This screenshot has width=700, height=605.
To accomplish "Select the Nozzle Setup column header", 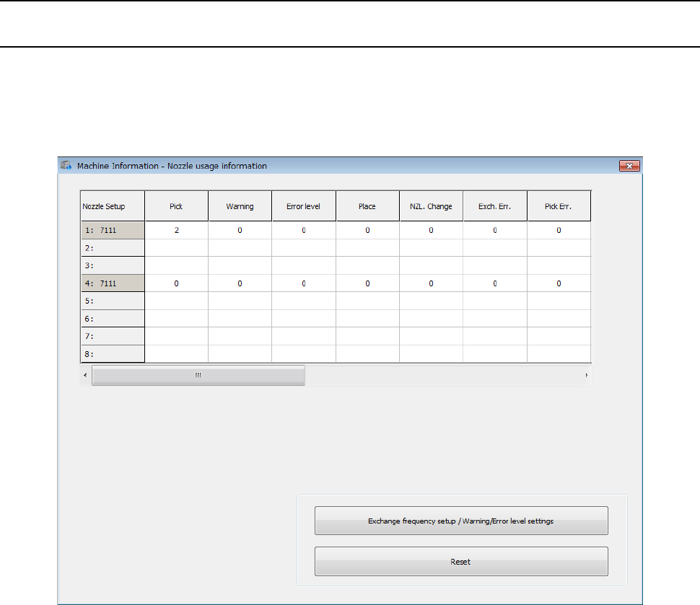I will pyautogui.click(x=113, y=206).
